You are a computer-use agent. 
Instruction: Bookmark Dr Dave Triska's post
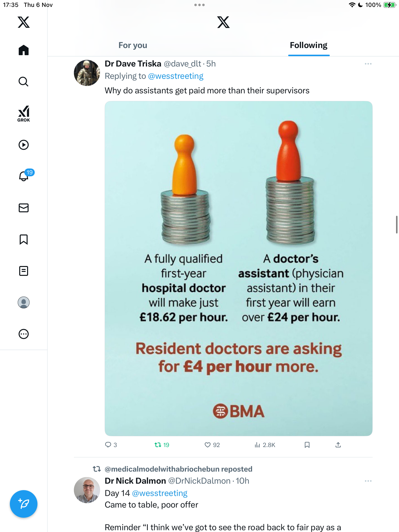pyautogui.click(x=307, y=445)
